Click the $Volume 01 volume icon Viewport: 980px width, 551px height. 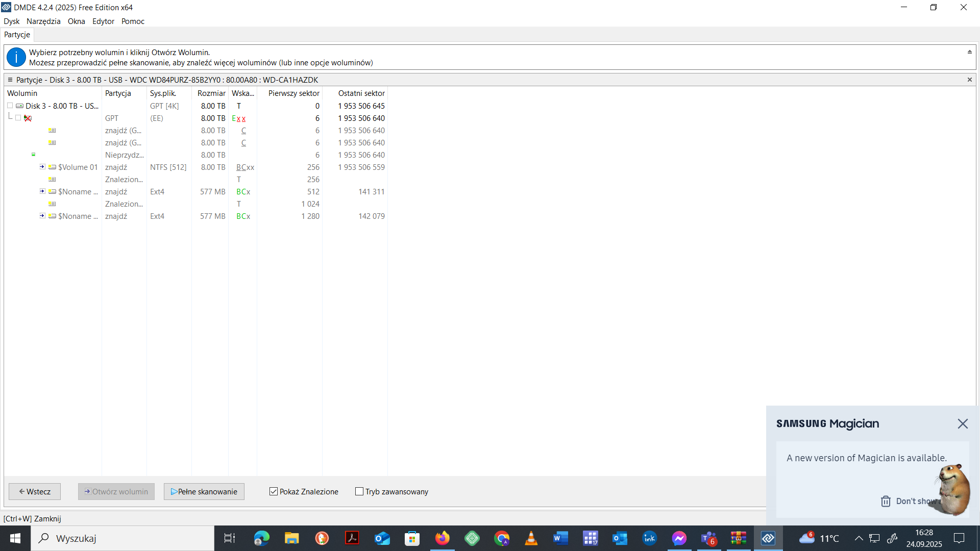pyautogui.click(x=52, y=167)
